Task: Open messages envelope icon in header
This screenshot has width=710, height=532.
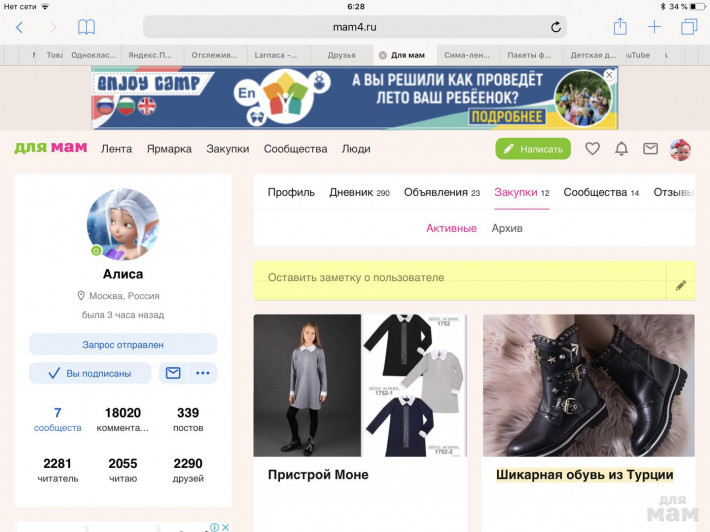Action: pos(650,149)
